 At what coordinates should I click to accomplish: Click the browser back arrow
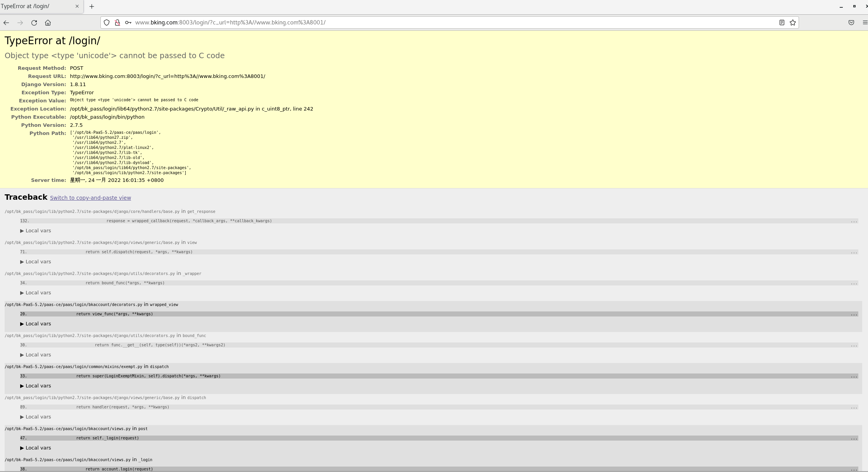pyautogui.click(x=6, y=23)
